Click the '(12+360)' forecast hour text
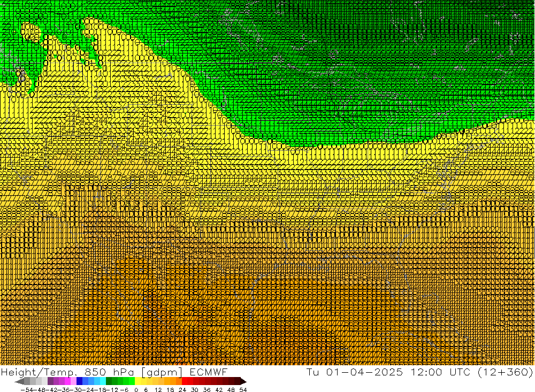 (x=505, y=372)
